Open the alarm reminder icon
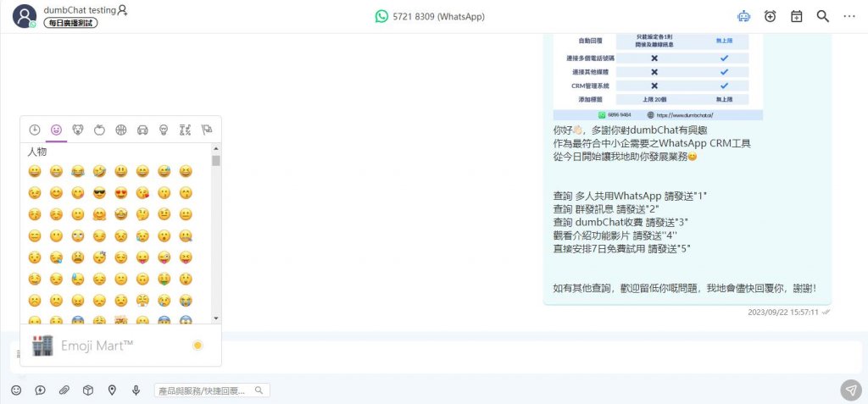The image size is (868, 404). [x=770, y=17]
